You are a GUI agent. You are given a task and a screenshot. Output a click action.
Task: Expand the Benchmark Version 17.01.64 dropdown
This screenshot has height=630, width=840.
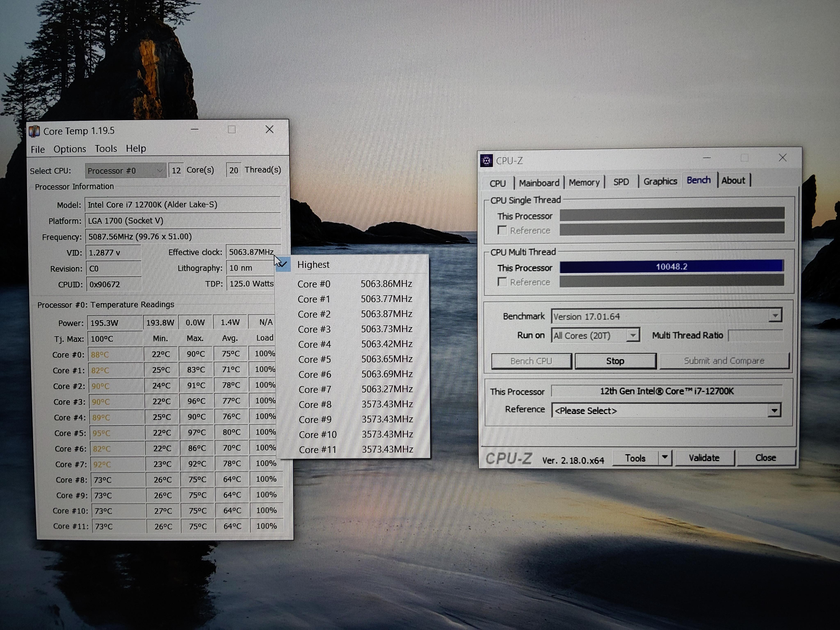(x=775, y=316)
